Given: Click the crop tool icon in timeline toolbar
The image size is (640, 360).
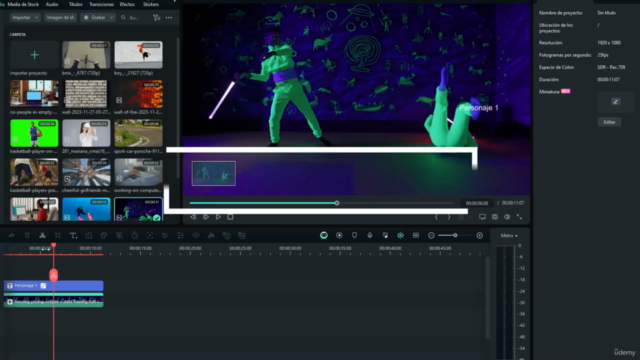Looking at the screenshot, I should pos(58,236).
